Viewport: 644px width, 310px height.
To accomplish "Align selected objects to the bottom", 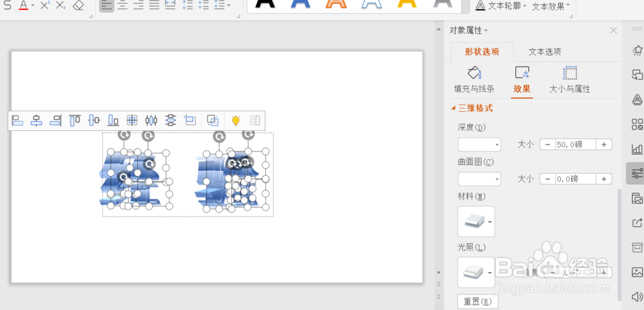I will (113, 121).
